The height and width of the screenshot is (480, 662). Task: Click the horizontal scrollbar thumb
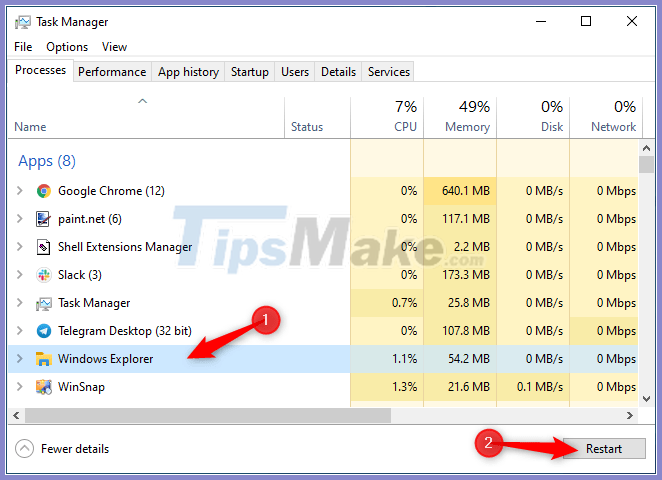(x=208, y=415)
